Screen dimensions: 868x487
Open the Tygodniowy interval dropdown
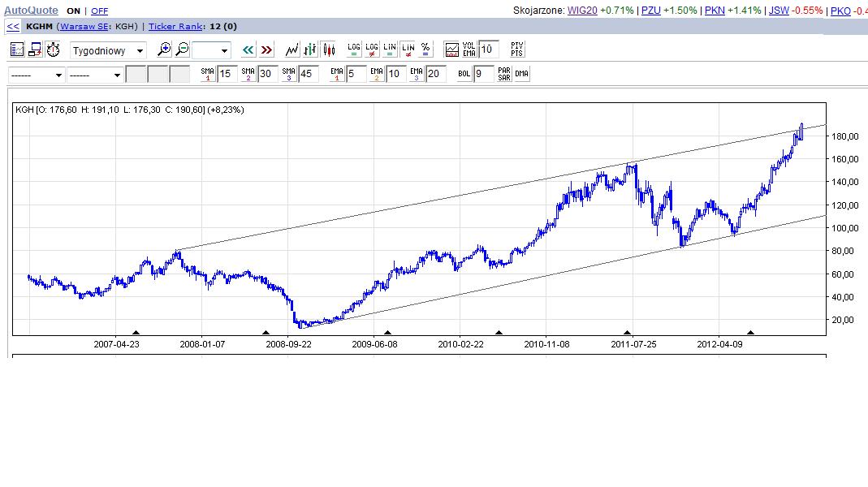click(x=109, y=50)
